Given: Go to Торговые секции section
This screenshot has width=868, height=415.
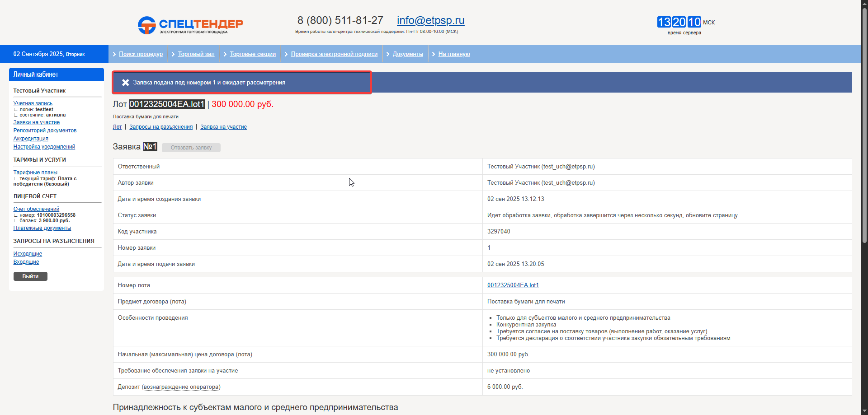Looking at the screenshot, I should (253, 54).
